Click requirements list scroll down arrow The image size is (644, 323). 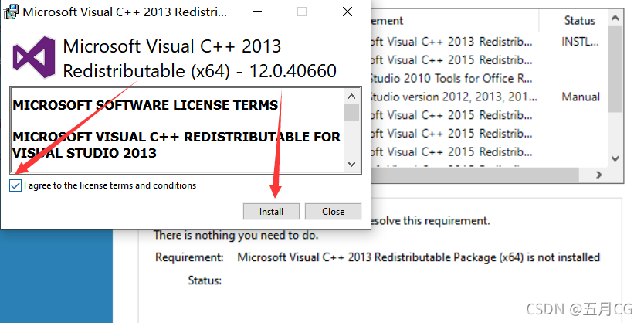pyautogui.click(x=615, y=158)
